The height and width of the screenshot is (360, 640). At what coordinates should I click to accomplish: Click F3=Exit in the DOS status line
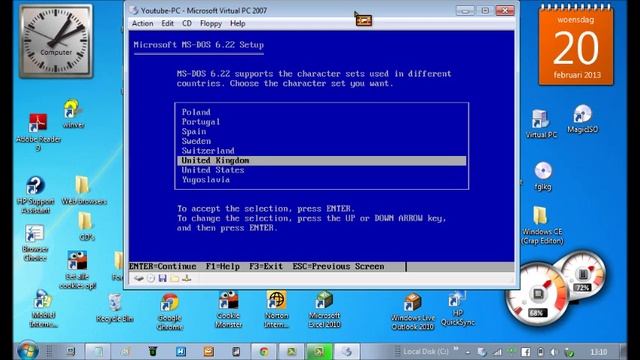pyautogui.click(x=266, y=267)
